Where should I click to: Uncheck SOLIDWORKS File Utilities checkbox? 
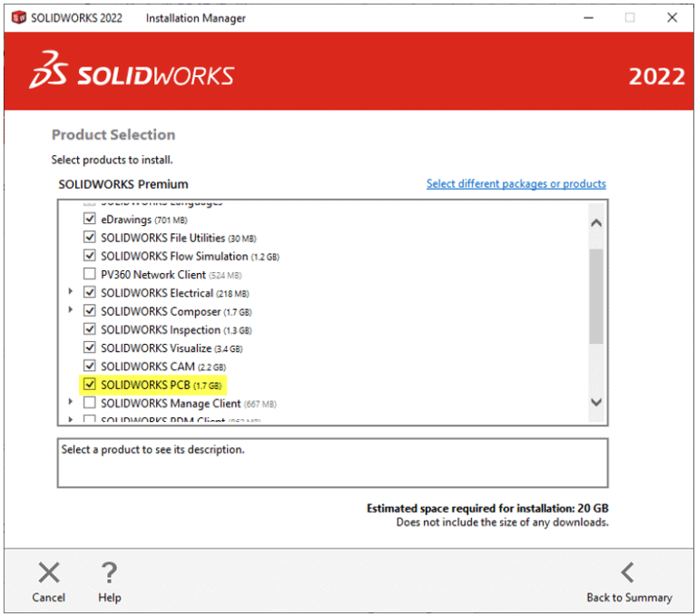pos(89,238)
